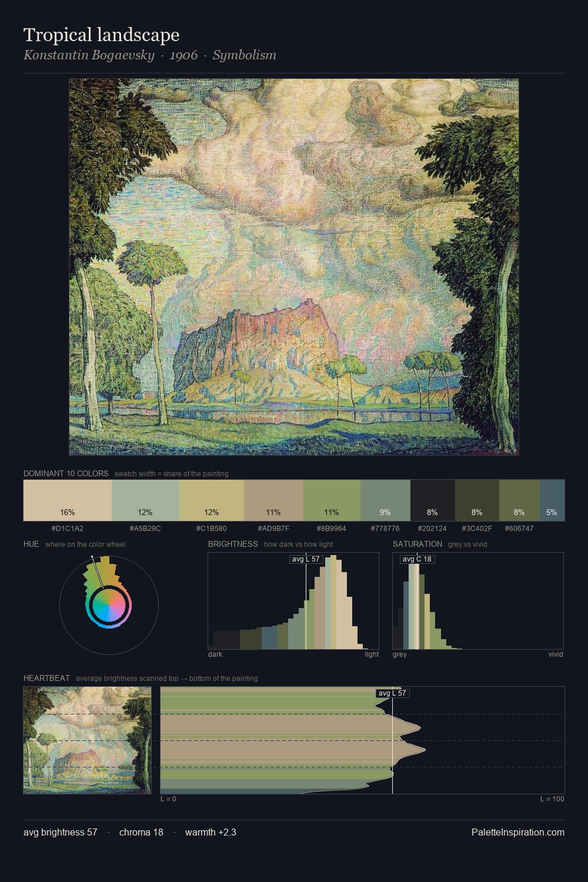This screenshot has height=882, width=588.
Task: Click the 'grey vs vivid' caption
Action: 467,544
